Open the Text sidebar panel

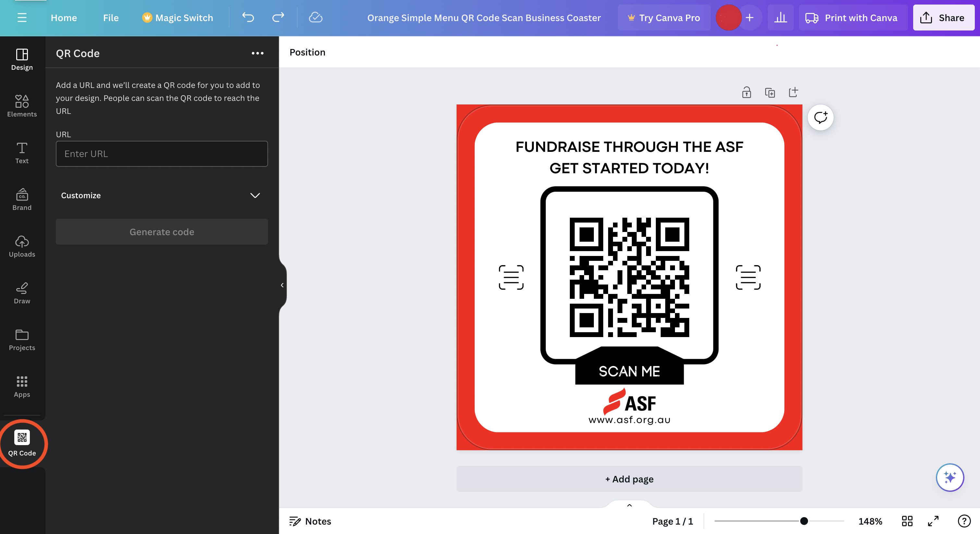22,153
